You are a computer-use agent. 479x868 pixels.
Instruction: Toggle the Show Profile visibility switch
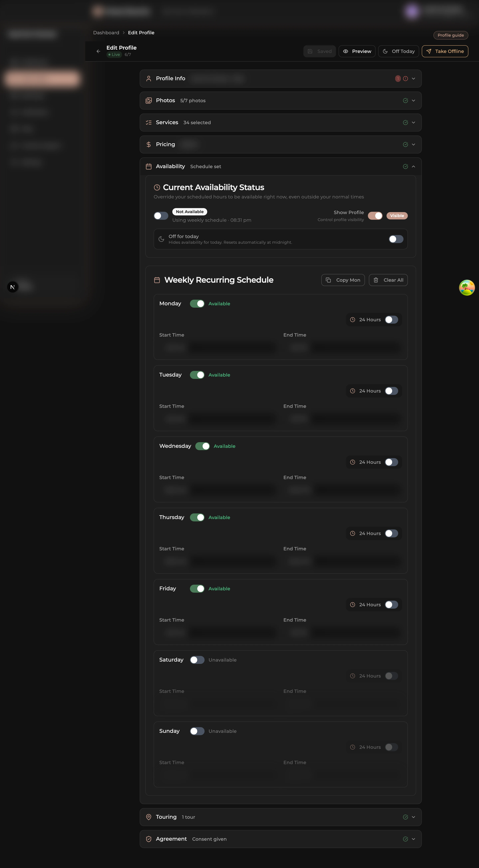click(375, 216)
